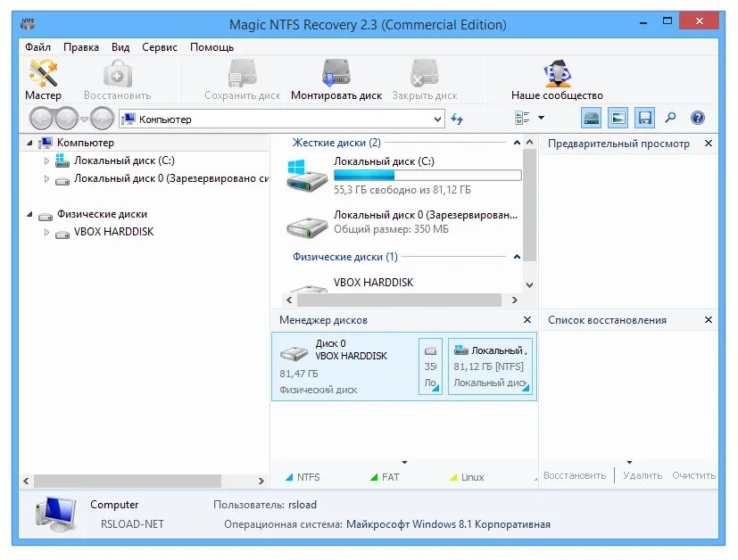Click the Очистить button in the recovery list
This screenshot has width=738, height=560.
pyautogui.click(x=693, y=475)
